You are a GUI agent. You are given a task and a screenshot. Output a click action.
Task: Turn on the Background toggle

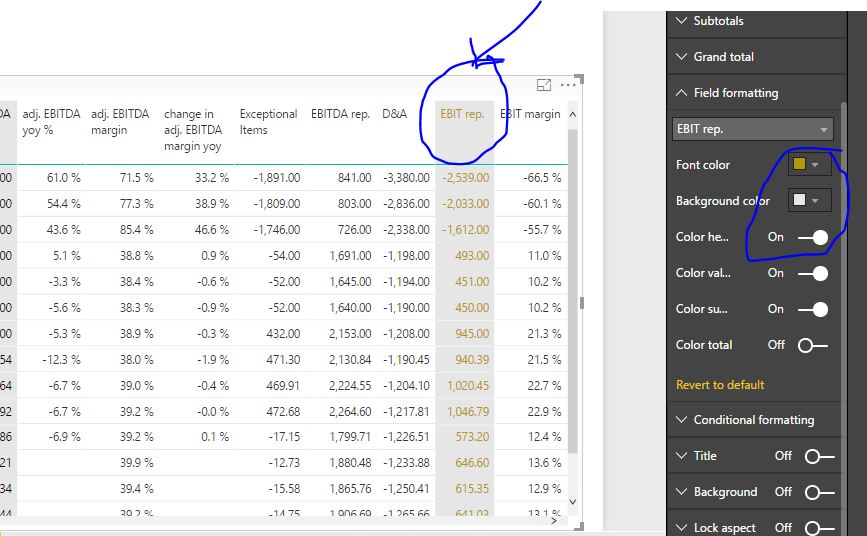click(819, 492)
